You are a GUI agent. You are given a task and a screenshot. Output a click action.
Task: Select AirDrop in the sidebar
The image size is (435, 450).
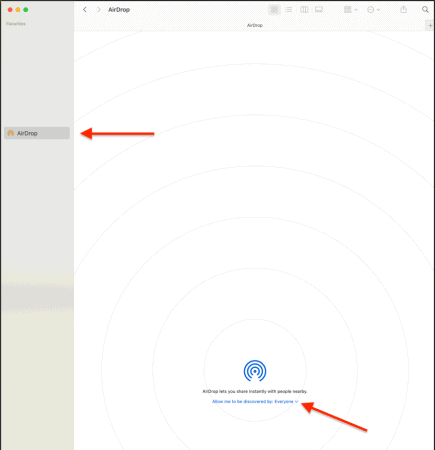(37, 133)
